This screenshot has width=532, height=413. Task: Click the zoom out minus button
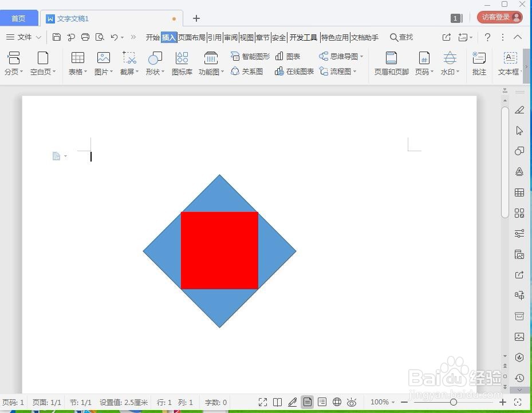(404, 402)
